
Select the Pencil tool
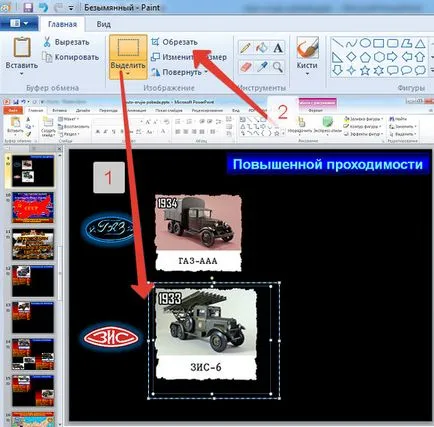[x=245, y=48]
